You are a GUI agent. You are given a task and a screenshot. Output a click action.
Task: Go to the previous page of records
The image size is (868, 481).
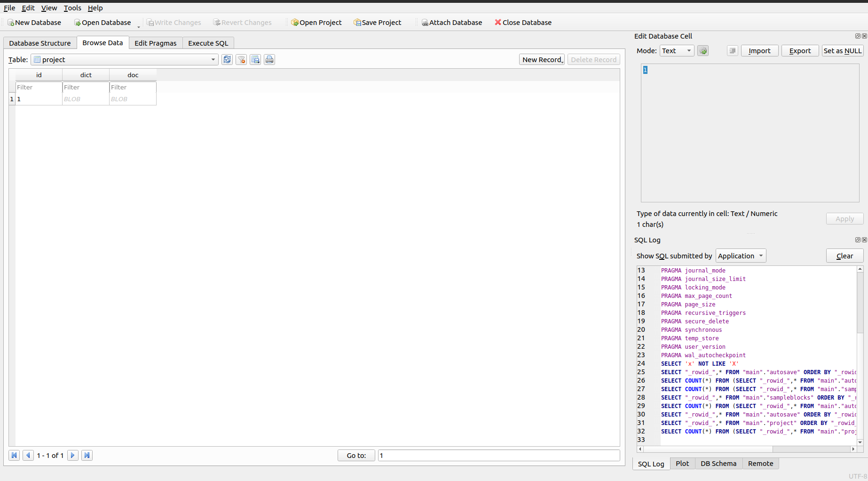click(x=28, y=455)
